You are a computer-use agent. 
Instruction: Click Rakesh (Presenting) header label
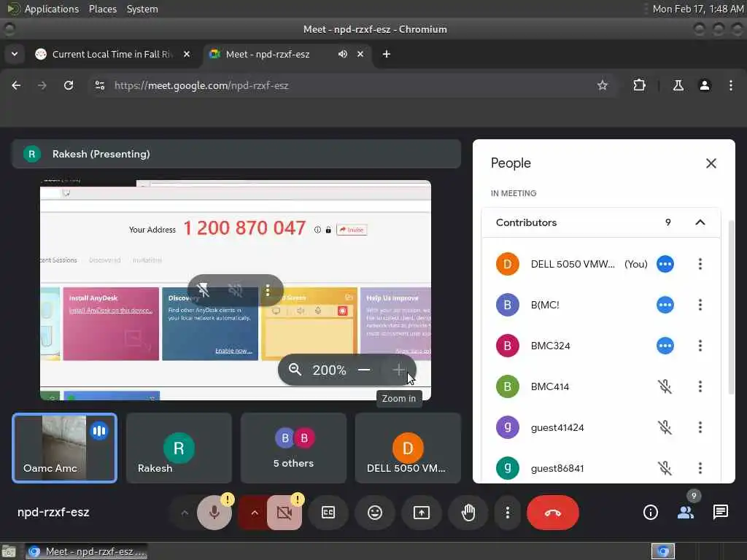[101, 154]
